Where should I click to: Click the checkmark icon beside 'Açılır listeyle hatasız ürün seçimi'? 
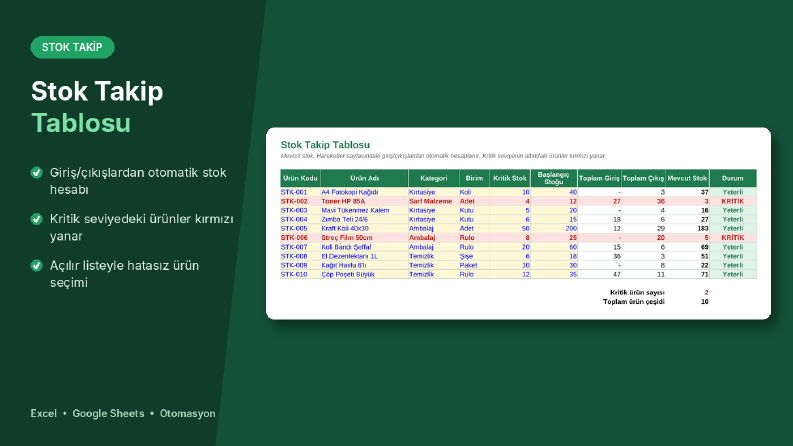pos(36,265)
